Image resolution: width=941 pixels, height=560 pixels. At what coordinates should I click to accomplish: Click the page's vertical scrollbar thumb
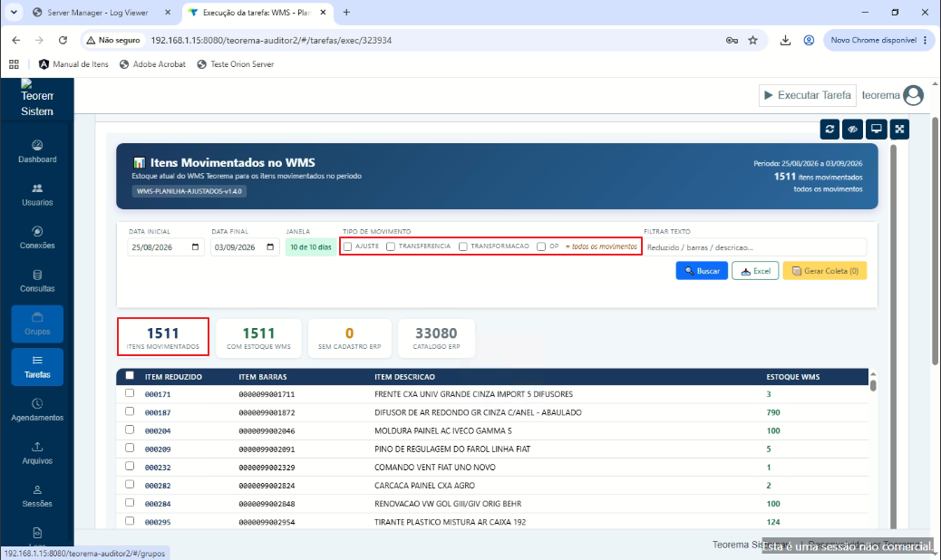pos(935,240)
